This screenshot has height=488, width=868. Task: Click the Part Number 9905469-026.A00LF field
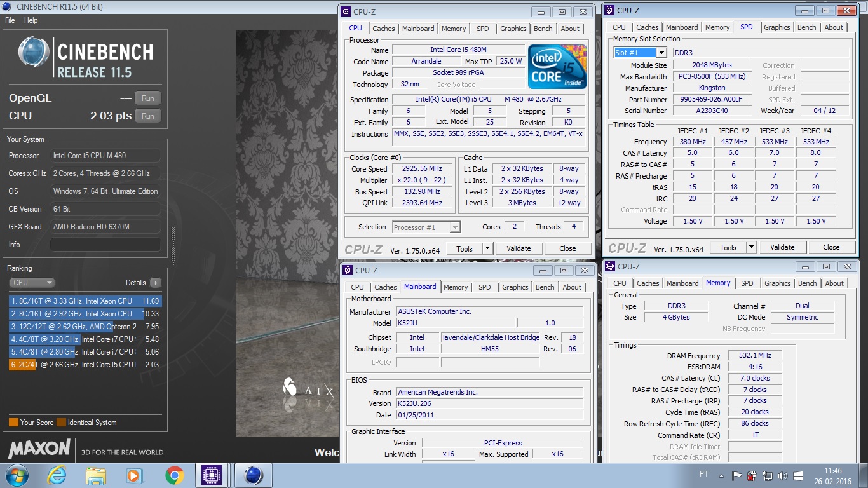pyautogui.click(x=712, y=100)
